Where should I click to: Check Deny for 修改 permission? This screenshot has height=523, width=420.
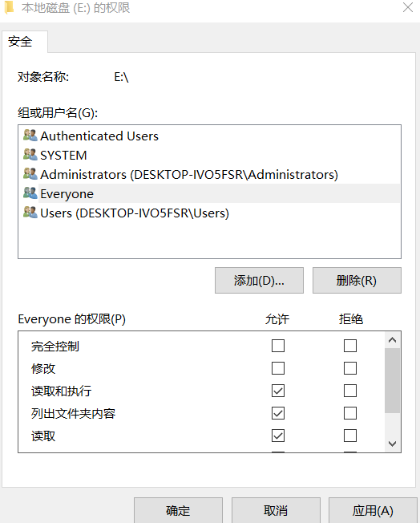(x=350, y=368)
